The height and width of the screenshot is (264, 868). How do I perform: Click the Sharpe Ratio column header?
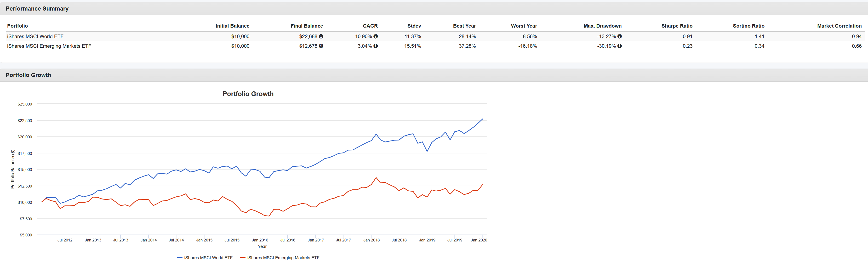coord(677,26)
